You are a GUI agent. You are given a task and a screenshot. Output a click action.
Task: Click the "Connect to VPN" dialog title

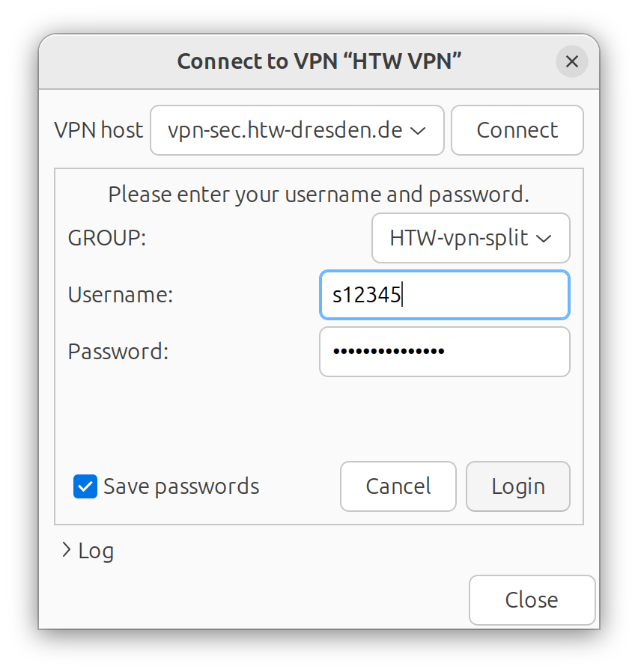pyautogui.click(x=318, y=61)
